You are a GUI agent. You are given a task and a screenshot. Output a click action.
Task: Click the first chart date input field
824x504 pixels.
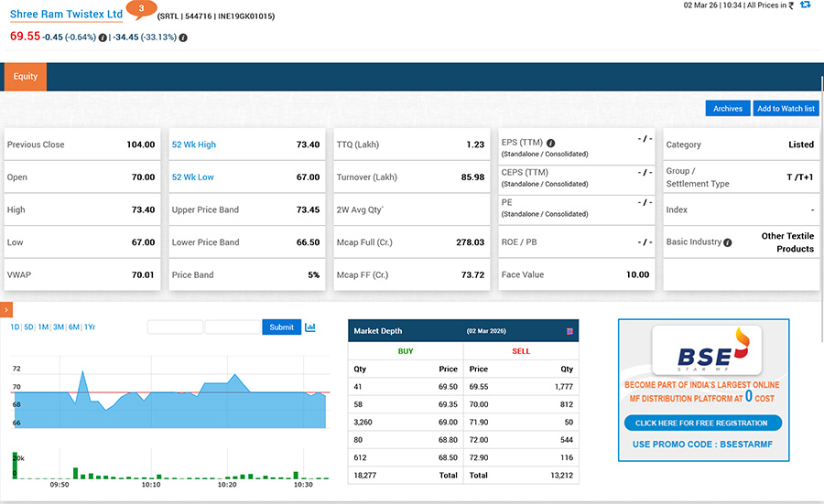175,327
